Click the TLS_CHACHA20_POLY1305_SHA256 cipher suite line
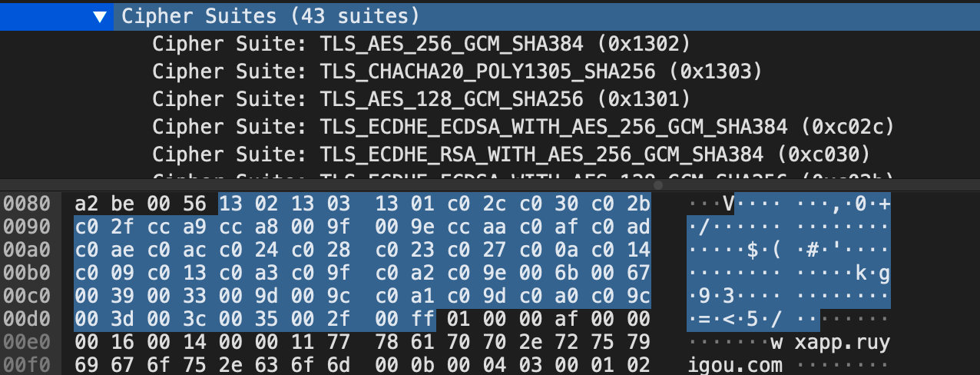This screenshot has height=375, width=980. pyautogui.click(x=456, y=71)
